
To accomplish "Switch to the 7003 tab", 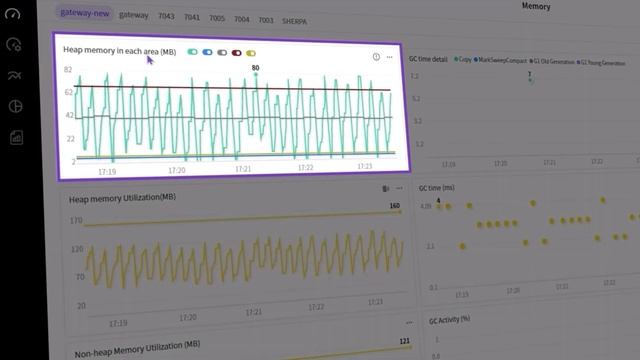I will tap(266, 20).
